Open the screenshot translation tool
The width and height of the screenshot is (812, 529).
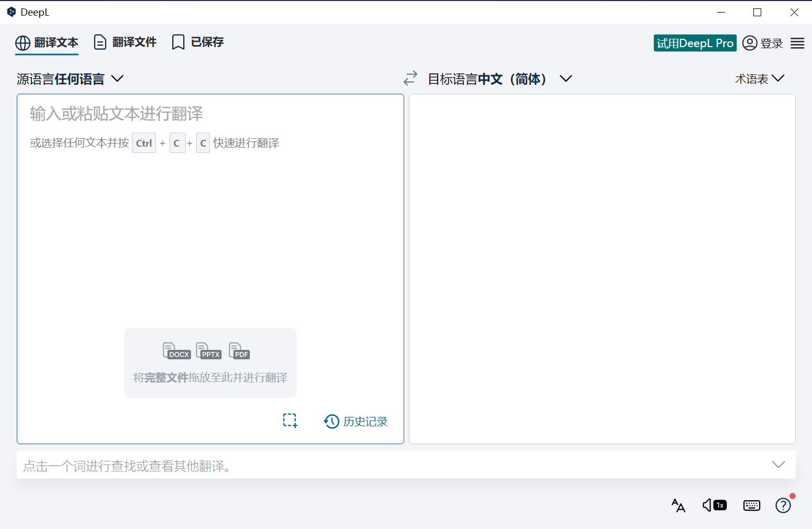point(290,421)
